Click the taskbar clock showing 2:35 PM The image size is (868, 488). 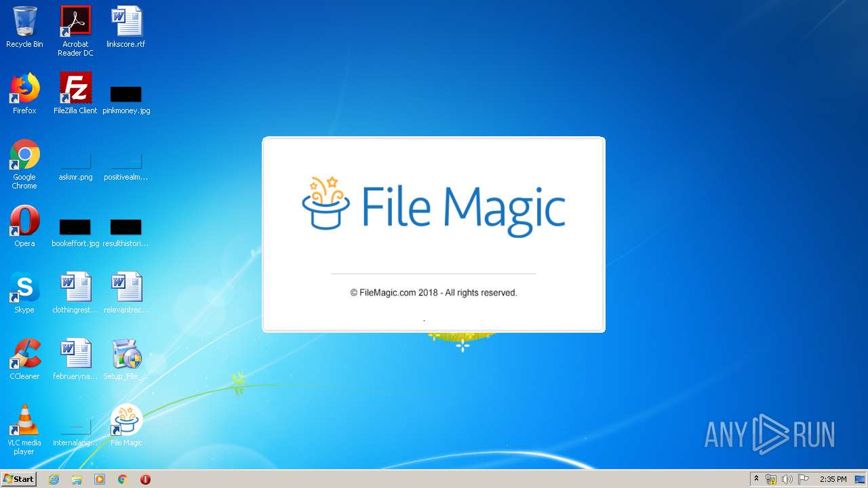tap(833, 479)
